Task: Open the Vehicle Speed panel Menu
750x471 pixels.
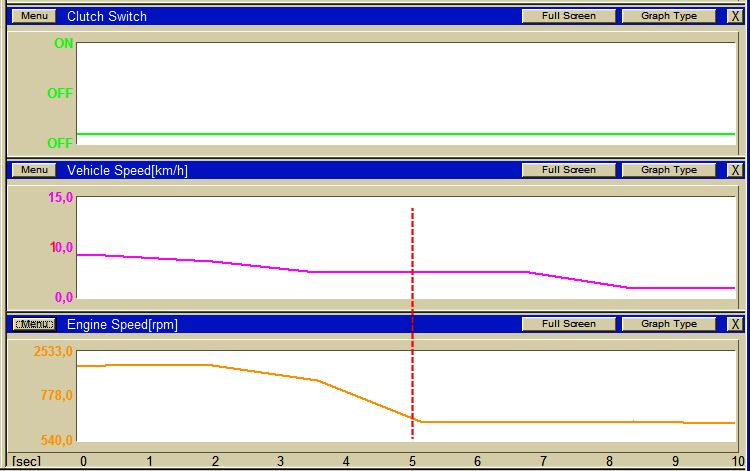Action: [34, 170]
